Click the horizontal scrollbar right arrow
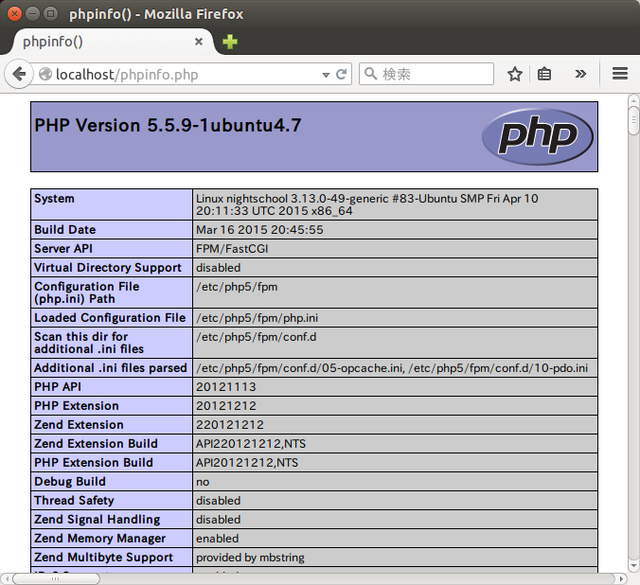 [621, 579]
